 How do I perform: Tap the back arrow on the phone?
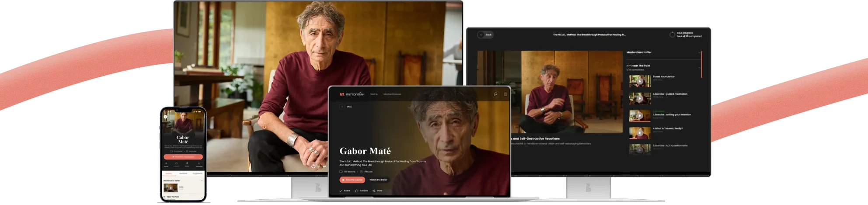166,118
